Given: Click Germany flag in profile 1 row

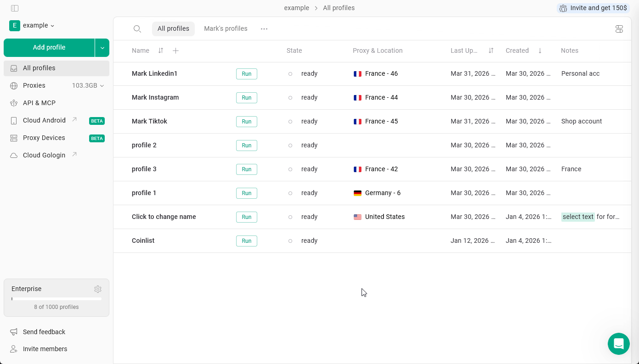Looking at the screenshot, I should 357,193.
